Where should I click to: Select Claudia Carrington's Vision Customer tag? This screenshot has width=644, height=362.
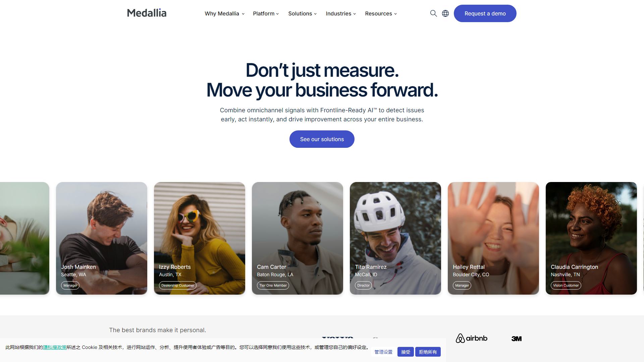[566, 286]
